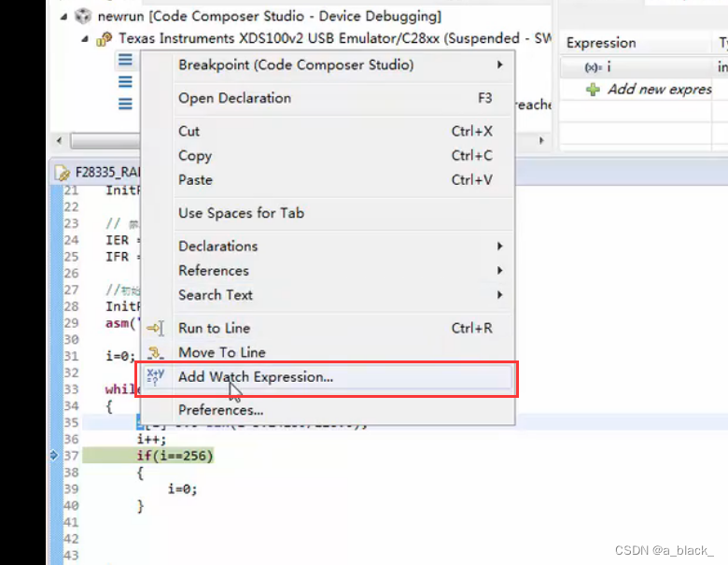Click the (x)= variable icon beside i
Viewport: 728px width, 565px height.
pyautogui.click(x=593, y=67)
